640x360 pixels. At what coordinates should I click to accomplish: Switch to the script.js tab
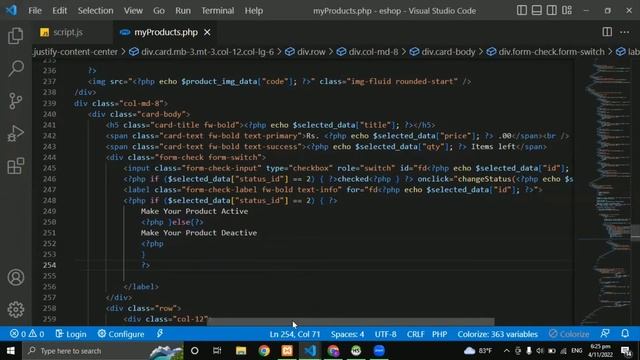click(67, 32)
